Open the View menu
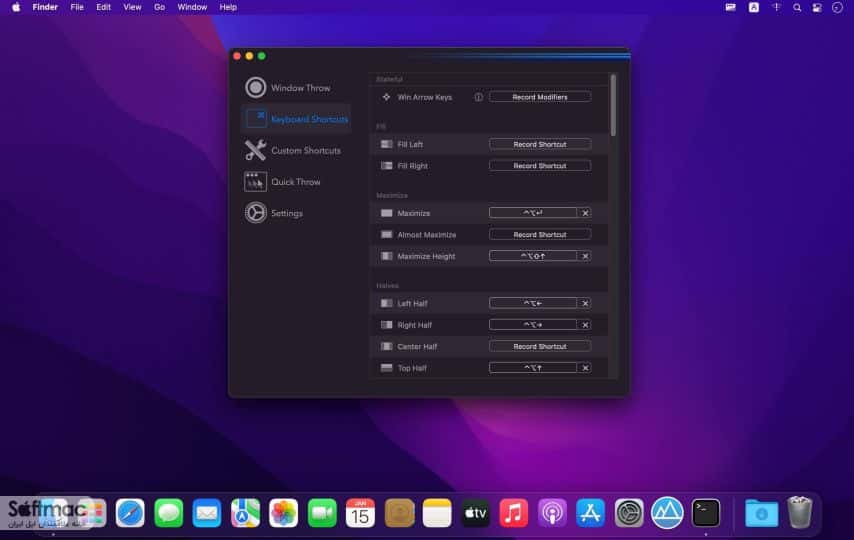854x540 pixels. coord(132,7)
